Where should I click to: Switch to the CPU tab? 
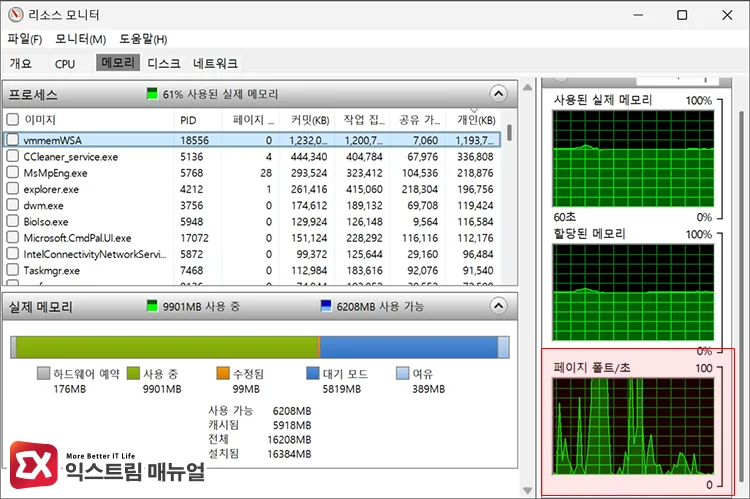tap(65, 64)
